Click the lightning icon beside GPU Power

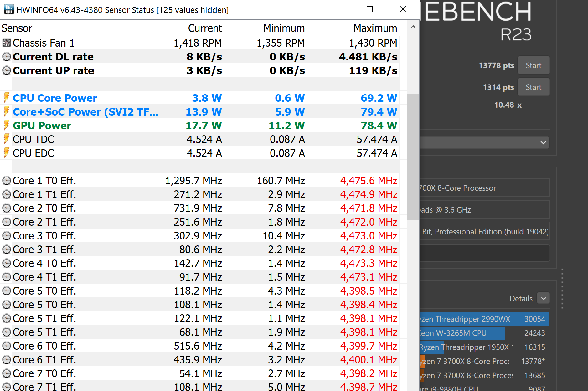pyautogui.click(x=6, y=125)
